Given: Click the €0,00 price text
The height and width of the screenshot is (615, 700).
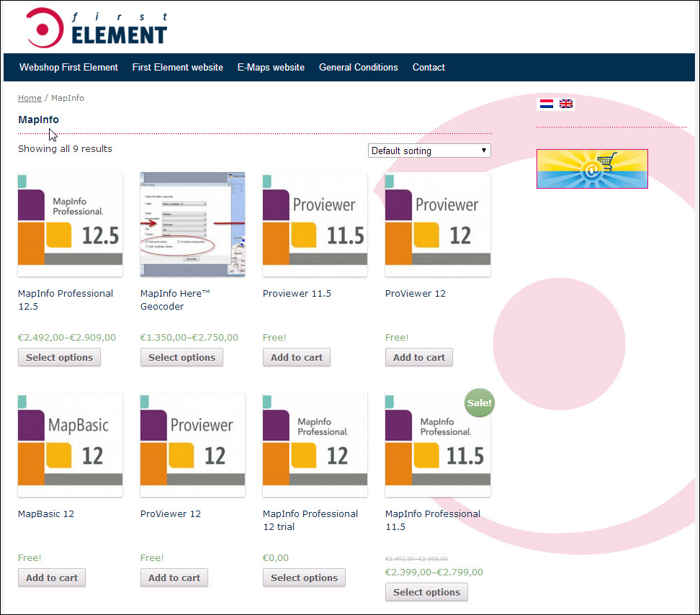Looking at the screenshot, I should tap(275, 558).
